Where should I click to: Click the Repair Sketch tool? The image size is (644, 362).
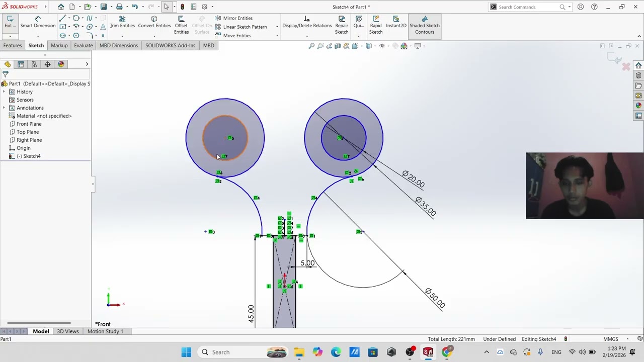tap(342, 25)
